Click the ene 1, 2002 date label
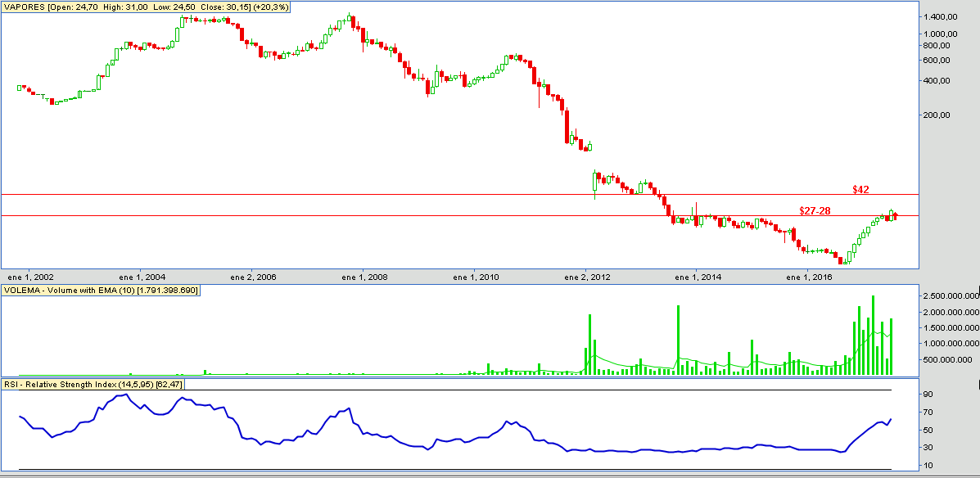 (x=30, y=276)
